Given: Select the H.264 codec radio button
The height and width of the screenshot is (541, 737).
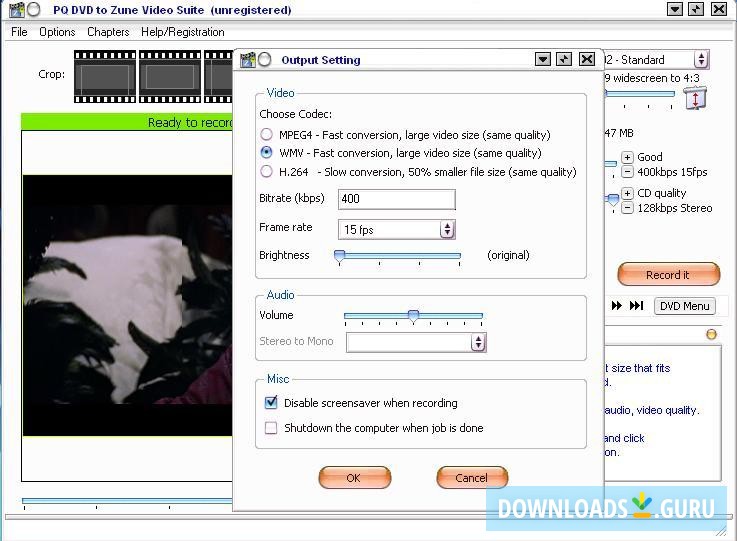Looking at the screenshot, I should 267,172.
